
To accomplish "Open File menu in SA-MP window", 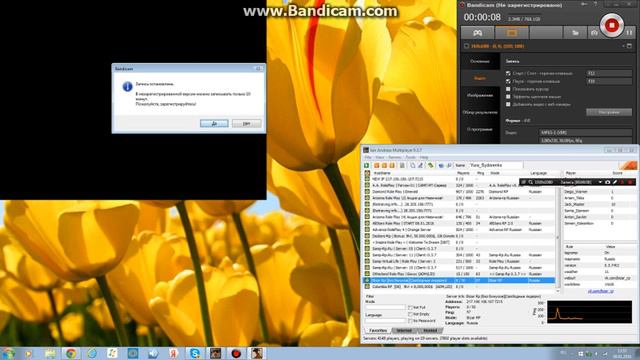I will point(368,157).
